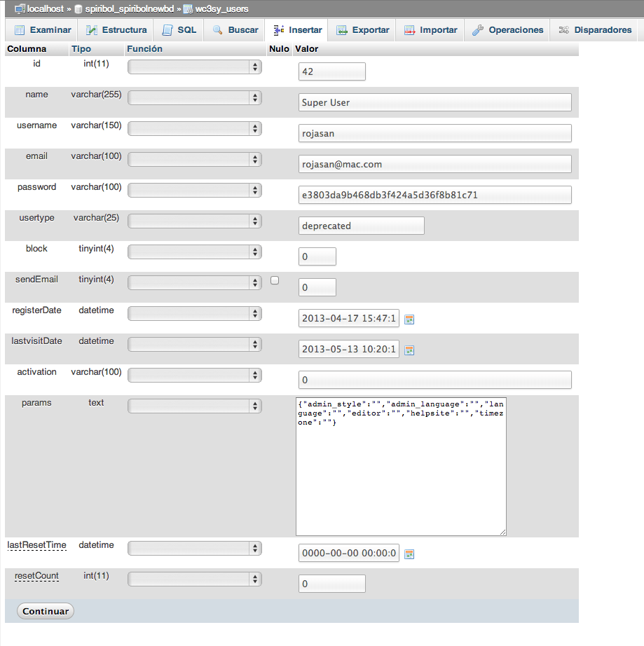Open the Importar tab
This screenshot has width=644, height=646.
pyautogui.click(x=430, y=30)
